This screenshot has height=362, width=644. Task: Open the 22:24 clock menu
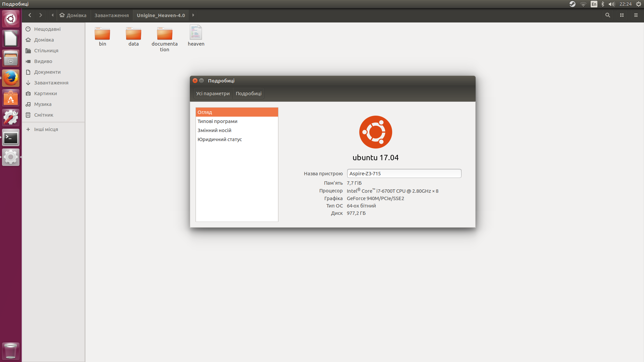pyautogui.click(x=625, y=4)
